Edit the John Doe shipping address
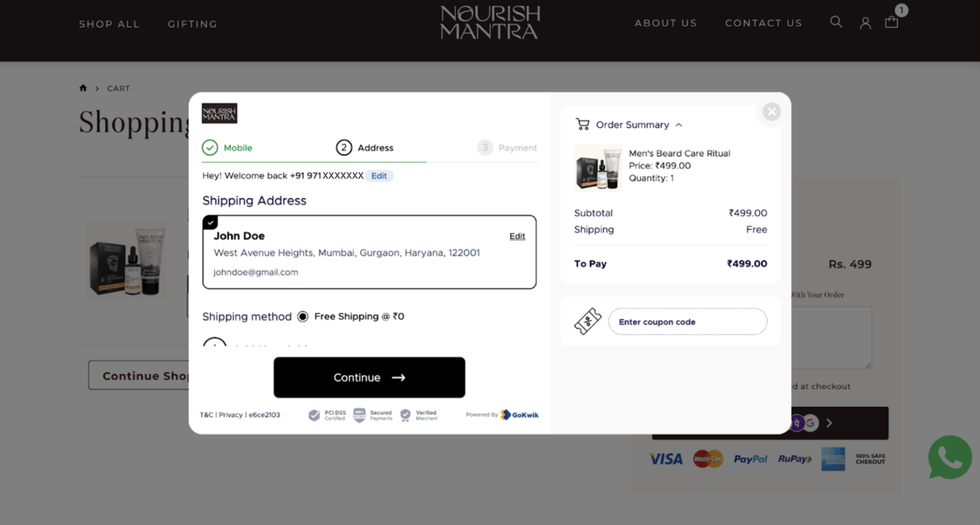The width and height of the screenshot is (980, 525). point(517,236)
